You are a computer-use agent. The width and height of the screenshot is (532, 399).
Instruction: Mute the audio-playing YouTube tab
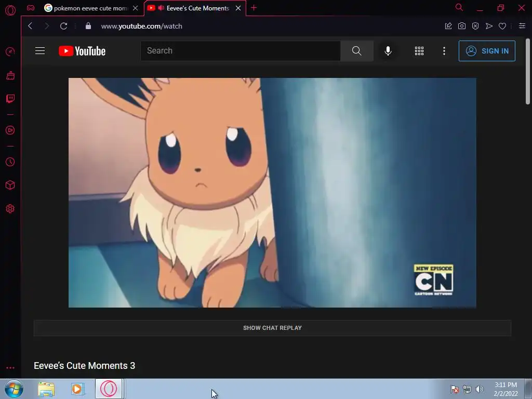click(x=161, y=8)
